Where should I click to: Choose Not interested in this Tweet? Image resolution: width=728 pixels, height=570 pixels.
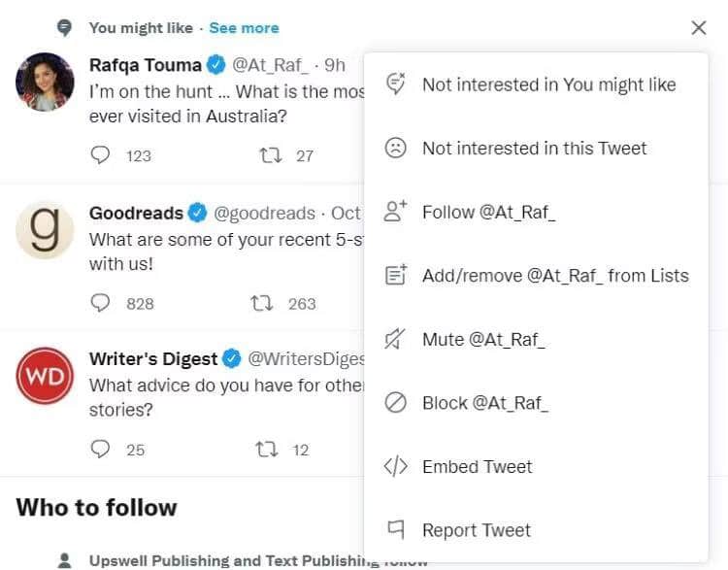click(x=534, y=149)
